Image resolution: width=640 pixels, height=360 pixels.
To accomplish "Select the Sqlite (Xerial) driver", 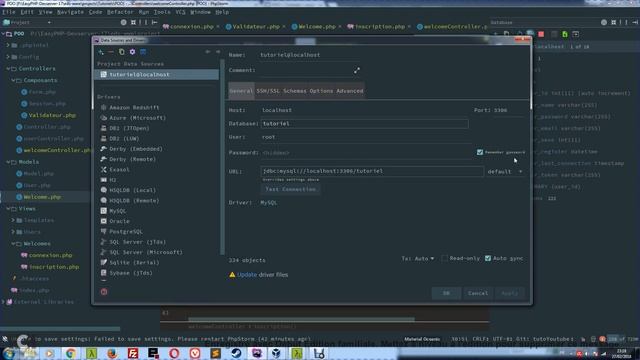I will (134, 262).
